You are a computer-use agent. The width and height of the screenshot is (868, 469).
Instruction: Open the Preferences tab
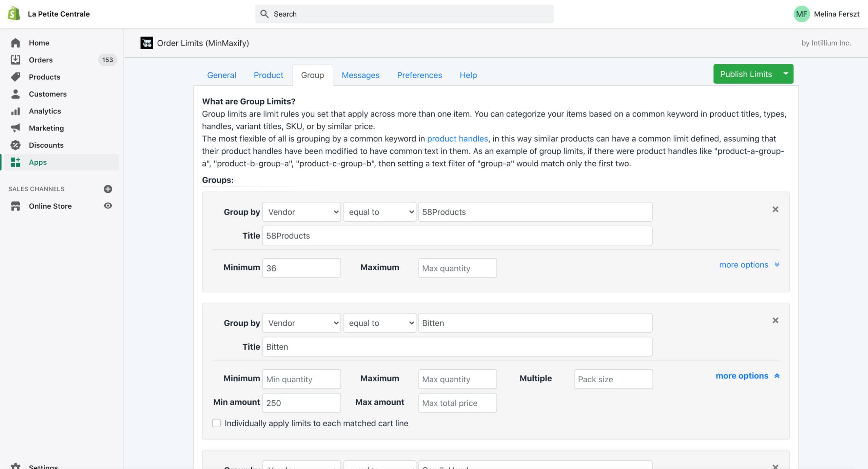tap(419, 75)
